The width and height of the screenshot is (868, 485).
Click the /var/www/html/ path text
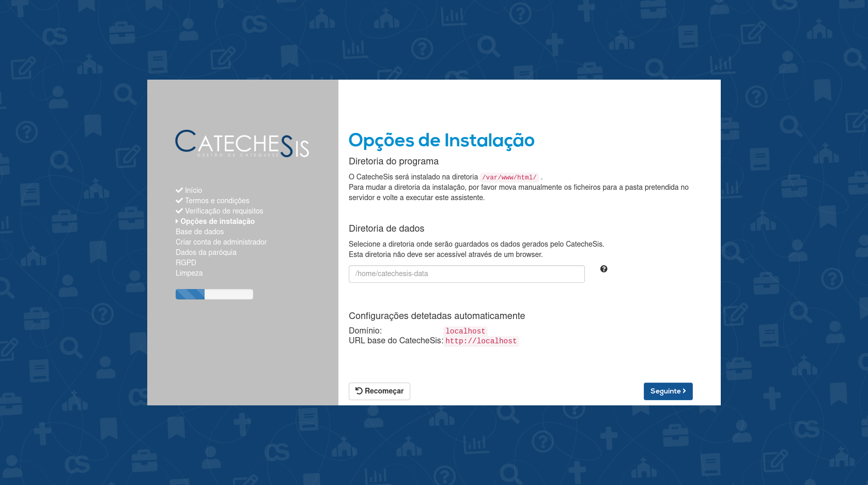[x=508, y=177]
